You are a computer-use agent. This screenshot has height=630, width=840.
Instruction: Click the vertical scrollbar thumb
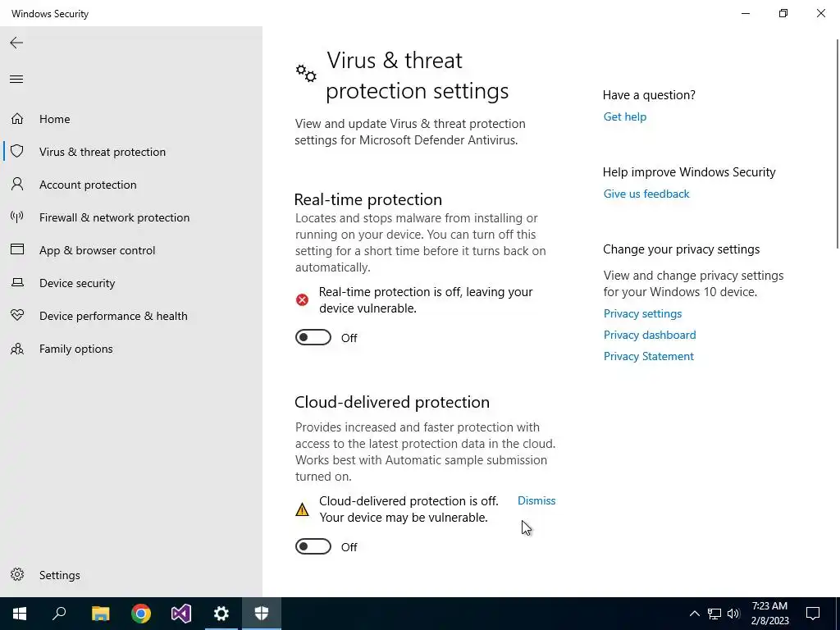click(838, 144)
